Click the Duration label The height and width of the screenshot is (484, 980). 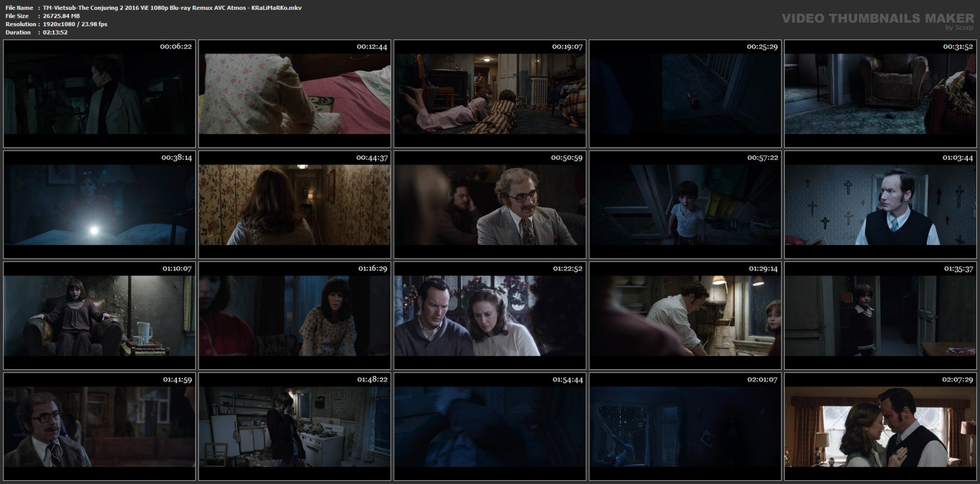18,32
